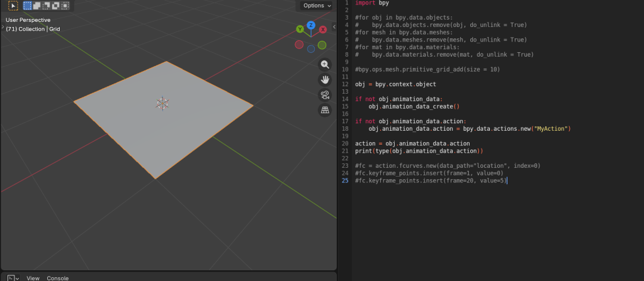Enable extend selection mode

(37, 6)
